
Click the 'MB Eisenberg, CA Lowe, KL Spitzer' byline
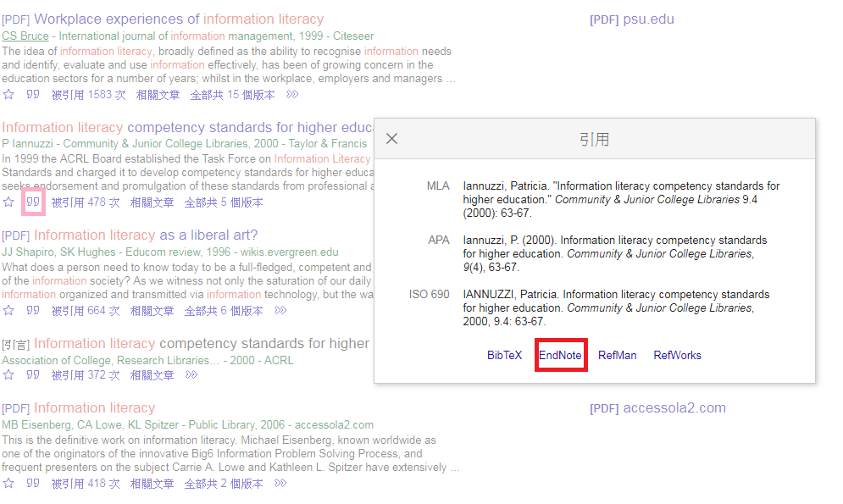pyautogui.click(x=187, y=424)
